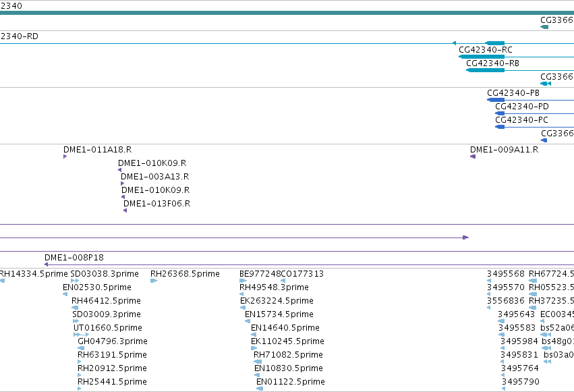Click the RH63191.5prime EST label

tap(112, 355)
